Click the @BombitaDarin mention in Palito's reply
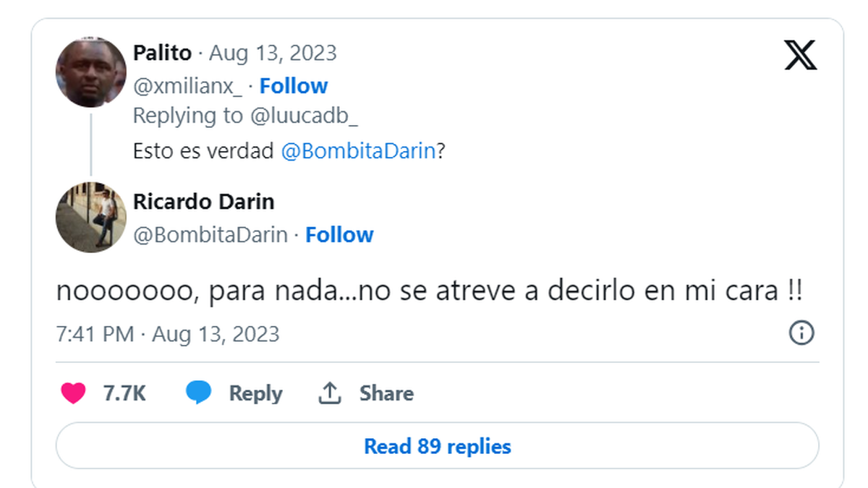 pos(358,151)
